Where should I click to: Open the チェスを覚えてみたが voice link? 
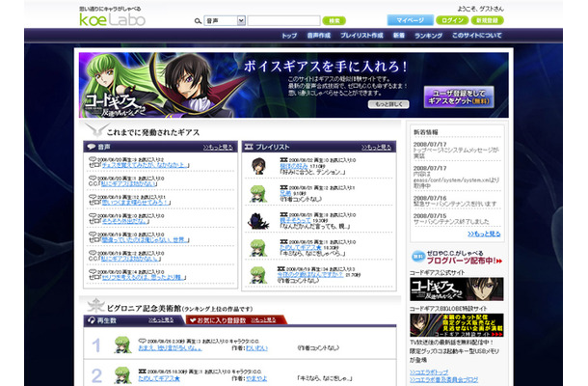tap(145, 165)
